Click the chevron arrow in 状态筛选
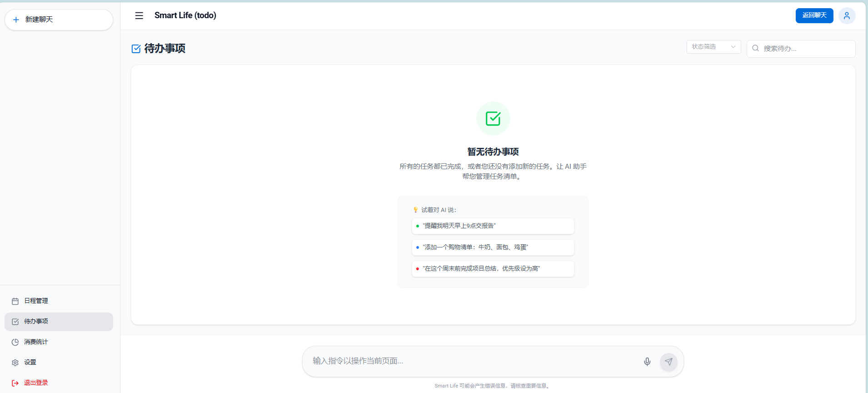 pyautogui.click(x=733, y=47)
